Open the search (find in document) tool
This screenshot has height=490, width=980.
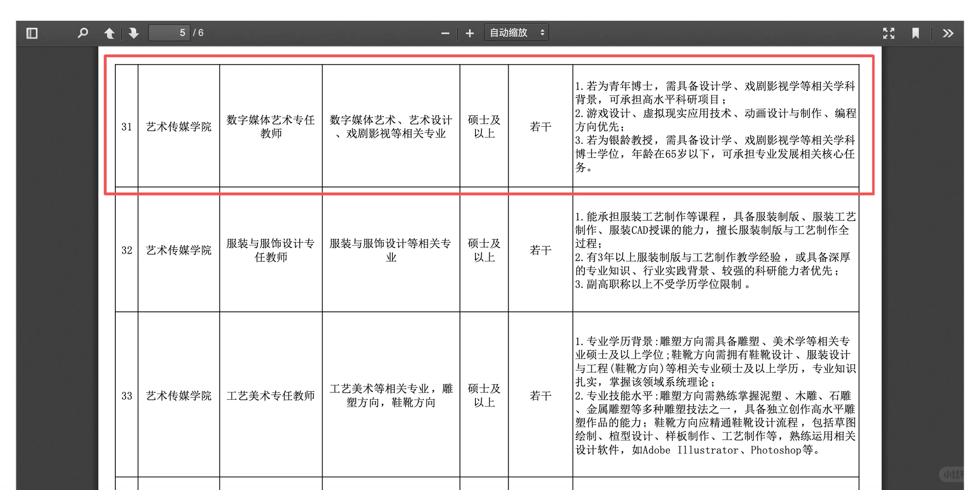click(82, 33)
